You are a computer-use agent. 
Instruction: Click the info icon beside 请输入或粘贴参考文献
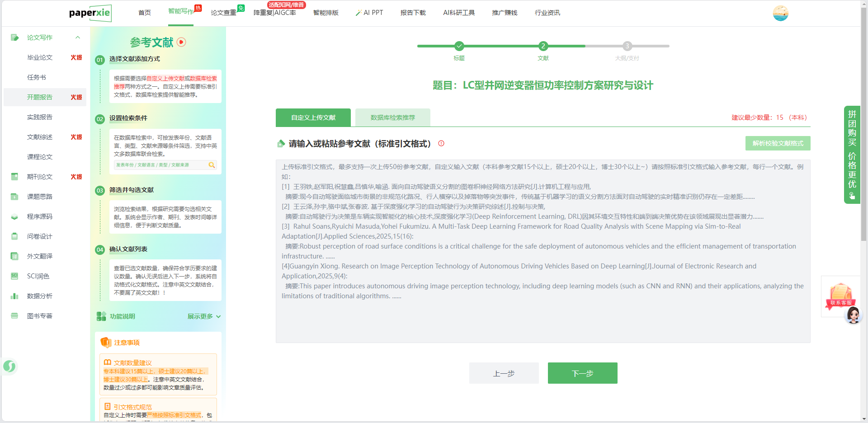point(441,143)
